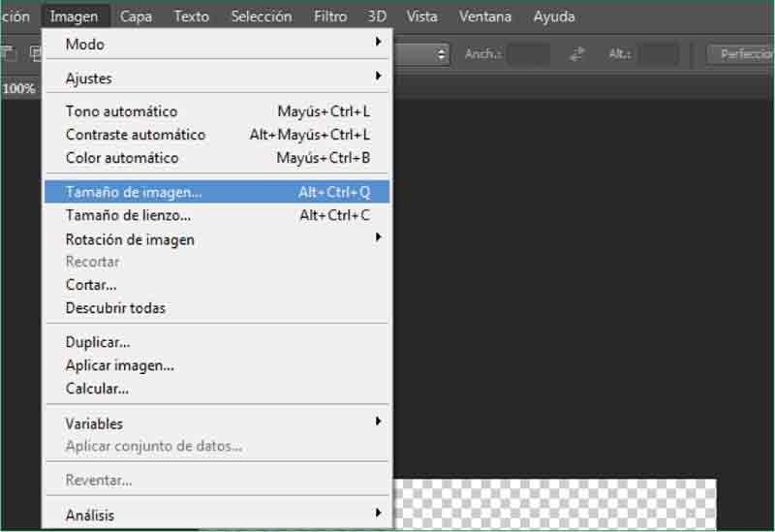The width and height of the screenshot is (775, 532).
Task: Click the Alt. height input field
Action: 659,54
